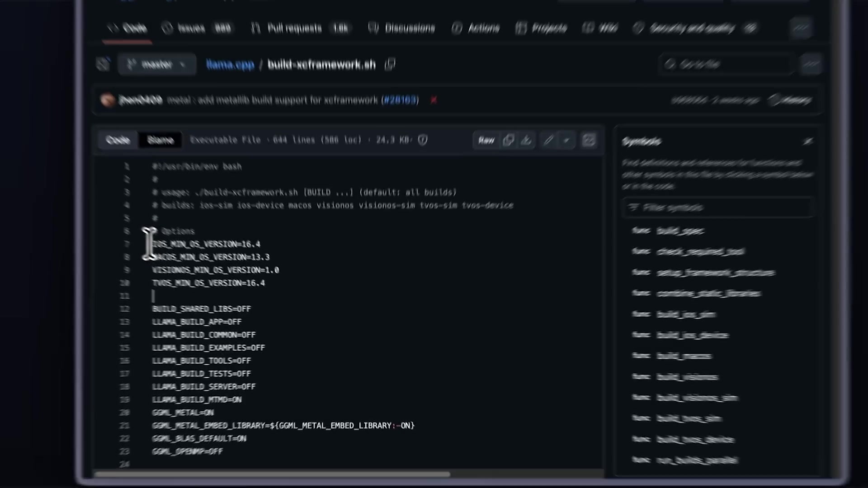Image resolution: width=868 pixels, height=488 pixels.
Task: Select line number 12 in the gutter
Action: tap(124, 309)
